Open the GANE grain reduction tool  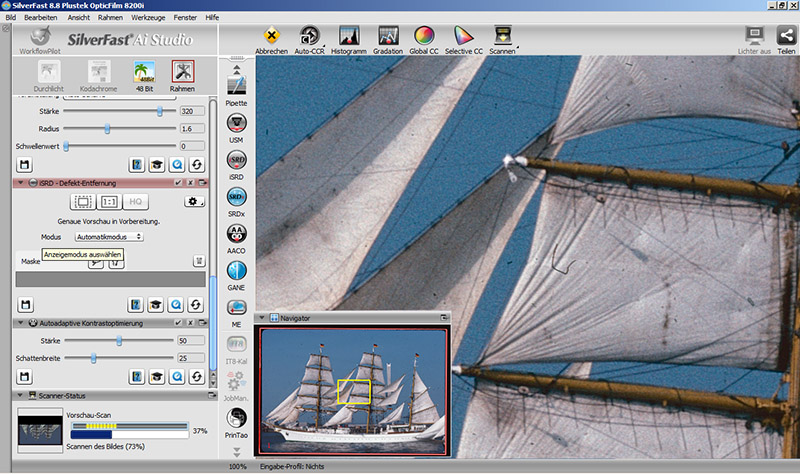click(236, 272)
